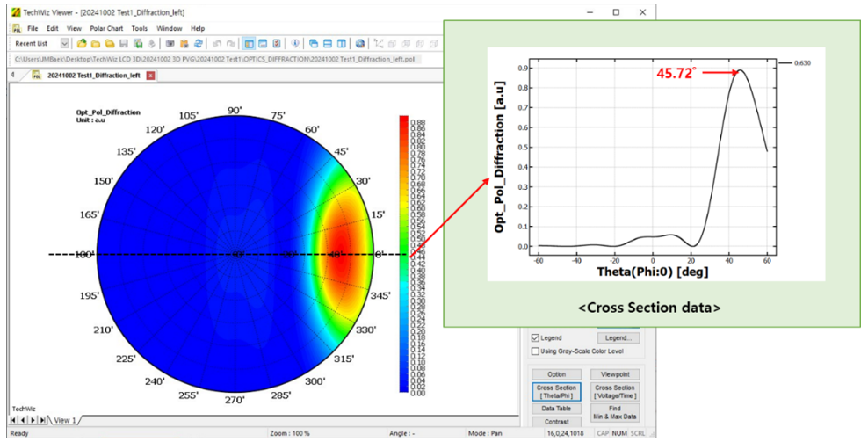Enable Using Gray-Scale Color Level
868x442 pixels.
click(x=536, y=351)
